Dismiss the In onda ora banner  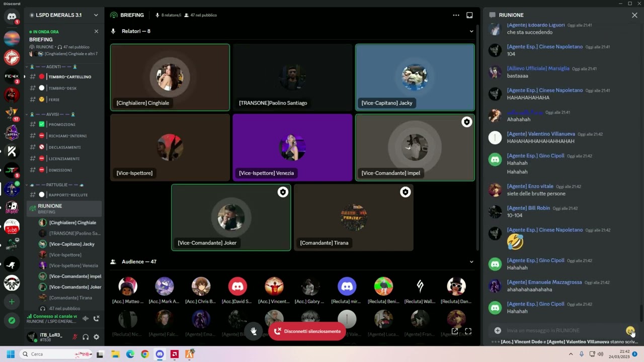point(96,31)
